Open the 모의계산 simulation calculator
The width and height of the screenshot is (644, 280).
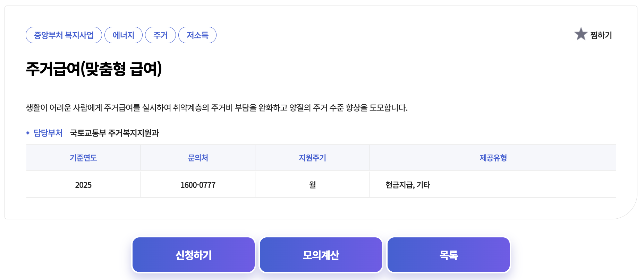coord(321,254)
